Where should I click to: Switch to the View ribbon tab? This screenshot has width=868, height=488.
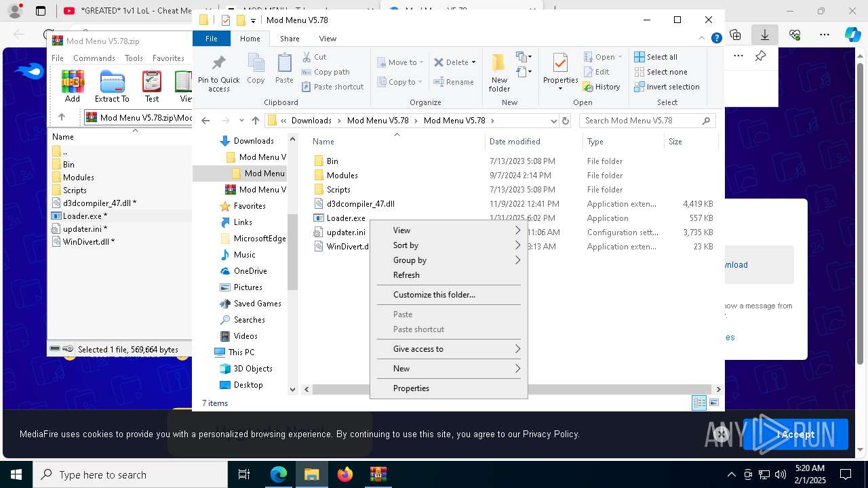coord(328,39)
